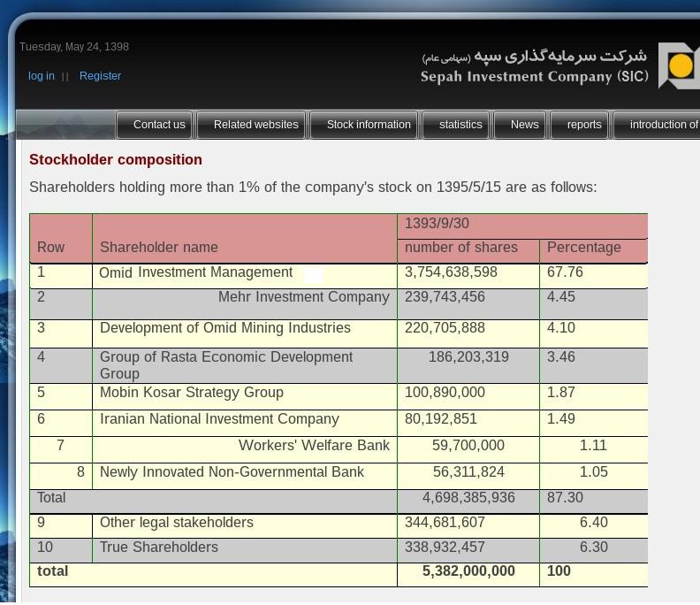Open the News menu item

point(520,125)
